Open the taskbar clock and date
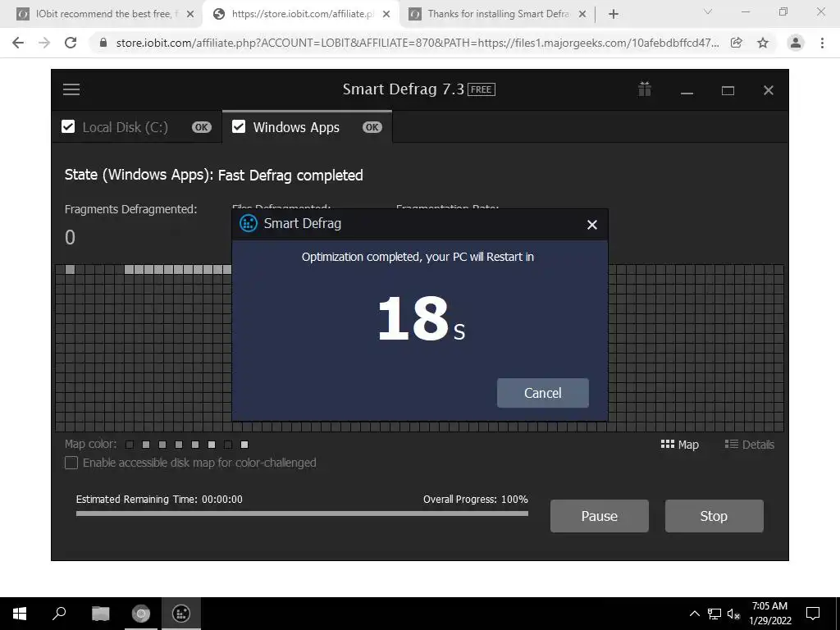This screenshot has width=840, height=630. coord(769,614)
